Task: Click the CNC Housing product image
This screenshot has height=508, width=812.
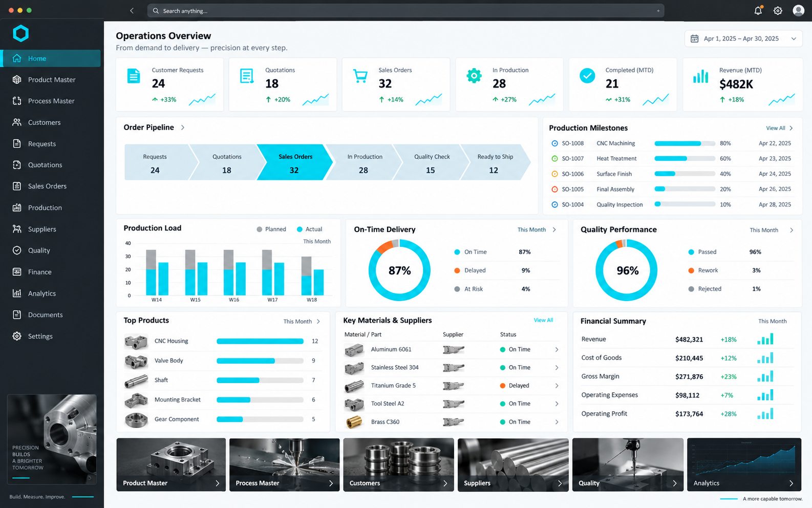Action: point(136,341)
